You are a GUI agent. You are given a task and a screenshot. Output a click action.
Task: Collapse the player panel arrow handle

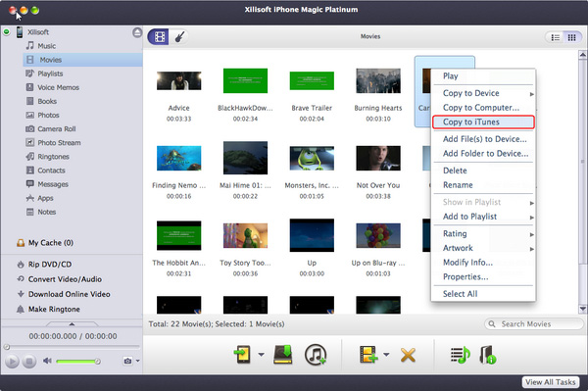(72, 323)
